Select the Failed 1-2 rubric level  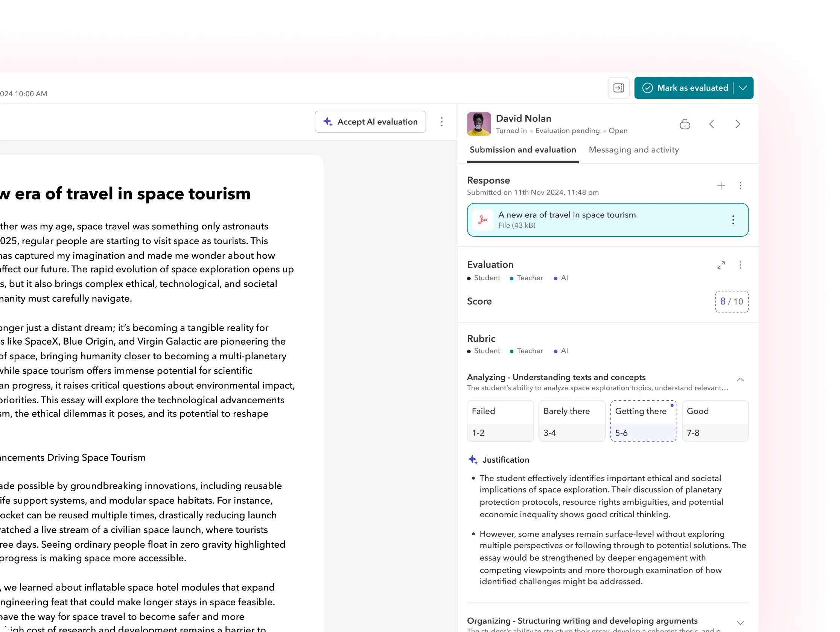pyautogui.click(x=500, y=421)
